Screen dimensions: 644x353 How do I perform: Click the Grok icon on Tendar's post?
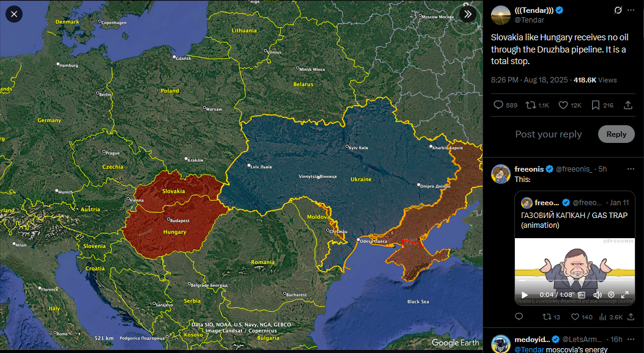pyautogui.click(x=618, y=10)
